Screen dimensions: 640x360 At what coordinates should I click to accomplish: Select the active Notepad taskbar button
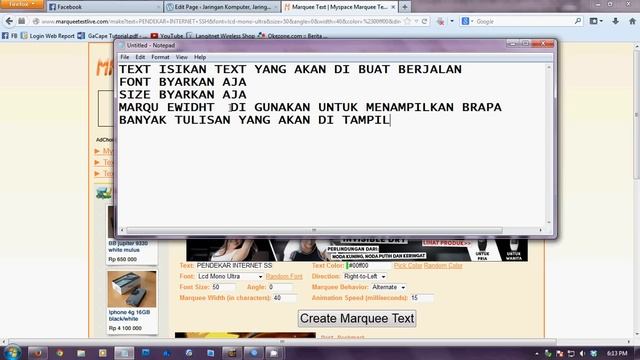[x=124, y=353]
